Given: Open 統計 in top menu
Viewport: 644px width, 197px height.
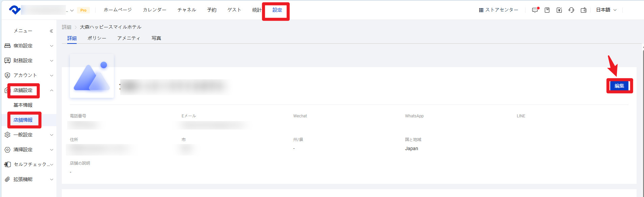Looking at the screenshot, I should 257,10.
